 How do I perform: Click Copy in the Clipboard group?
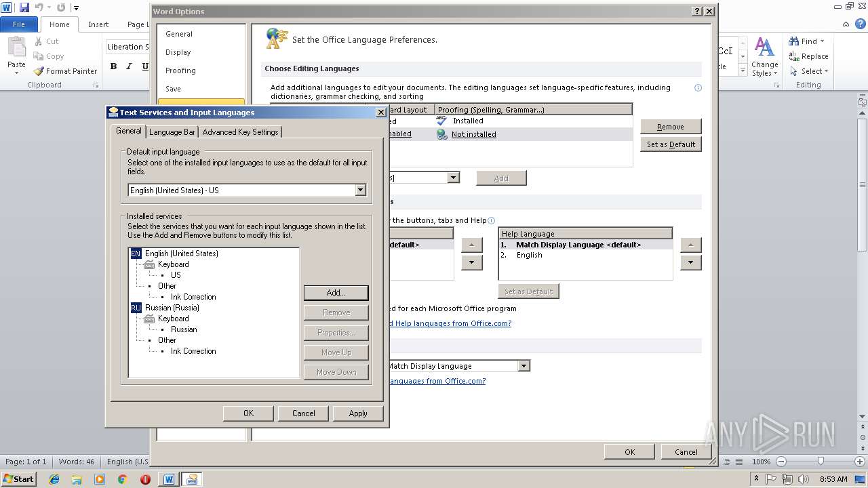[x=49, y=56]
